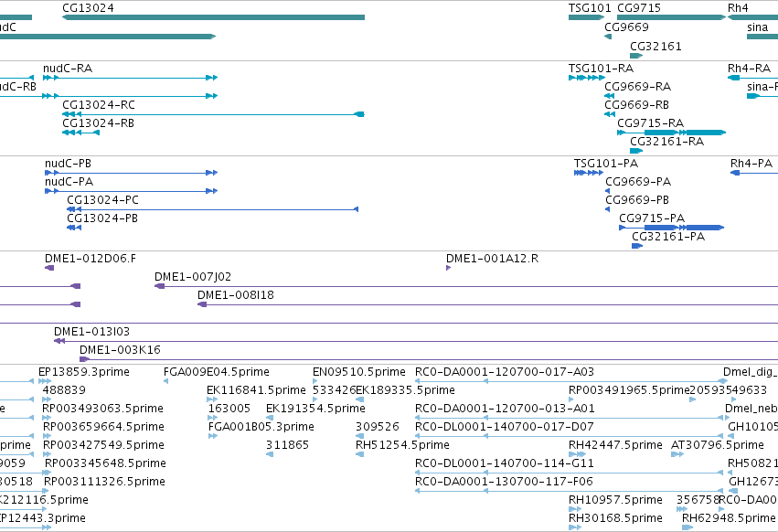Image resolution: width=778 pixels, height=532 pixels.
Task: Select the EP13859.3prime EST label
Action: coord(84,372)
